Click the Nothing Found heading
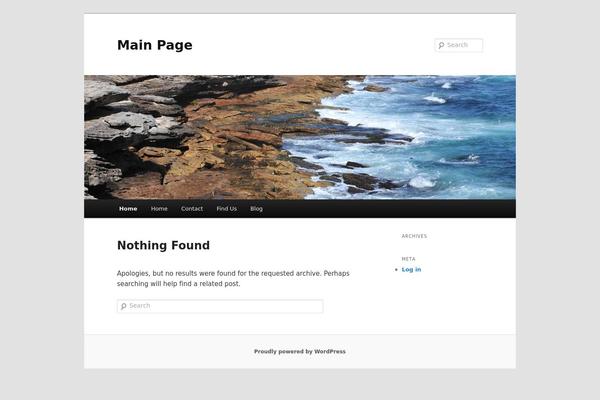This screenshot has height=400, width=600. click(163, 245)
